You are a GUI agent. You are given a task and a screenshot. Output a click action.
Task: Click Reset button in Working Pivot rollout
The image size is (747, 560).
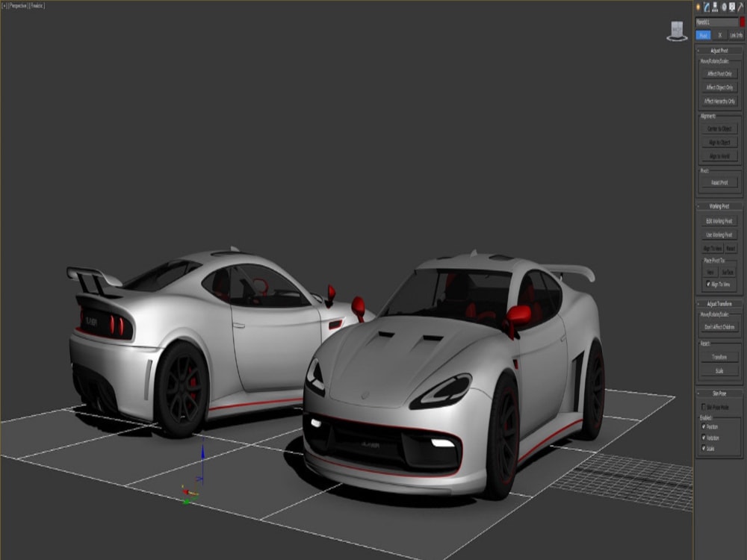click(731, 249)
